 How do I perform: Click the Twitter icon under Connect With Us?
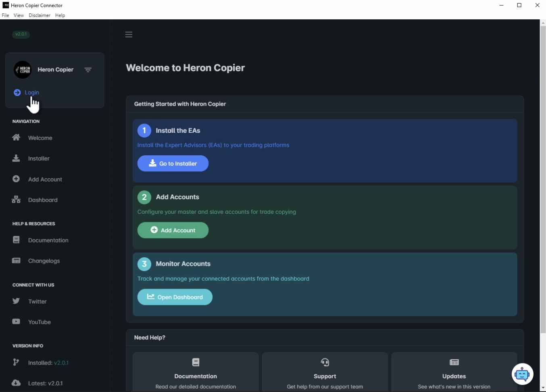16,301
